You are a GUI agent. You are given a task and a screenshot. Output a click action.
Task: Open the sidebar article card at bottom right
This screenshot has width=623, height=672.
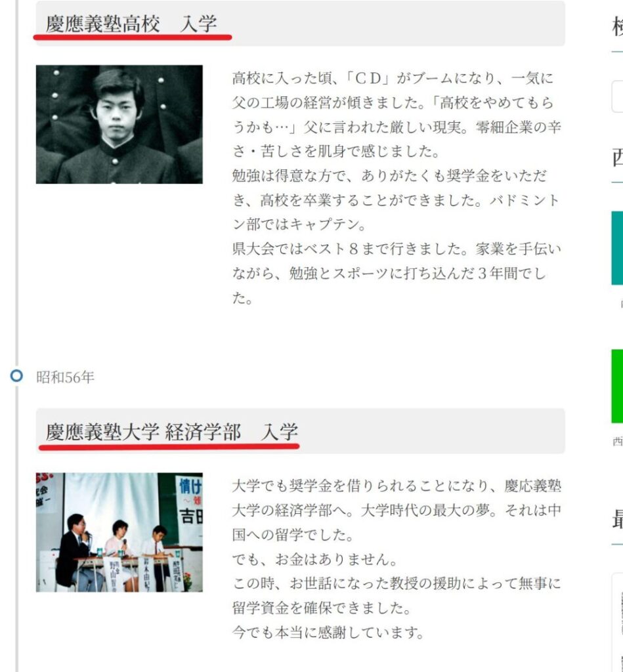(x=618, y=622)
